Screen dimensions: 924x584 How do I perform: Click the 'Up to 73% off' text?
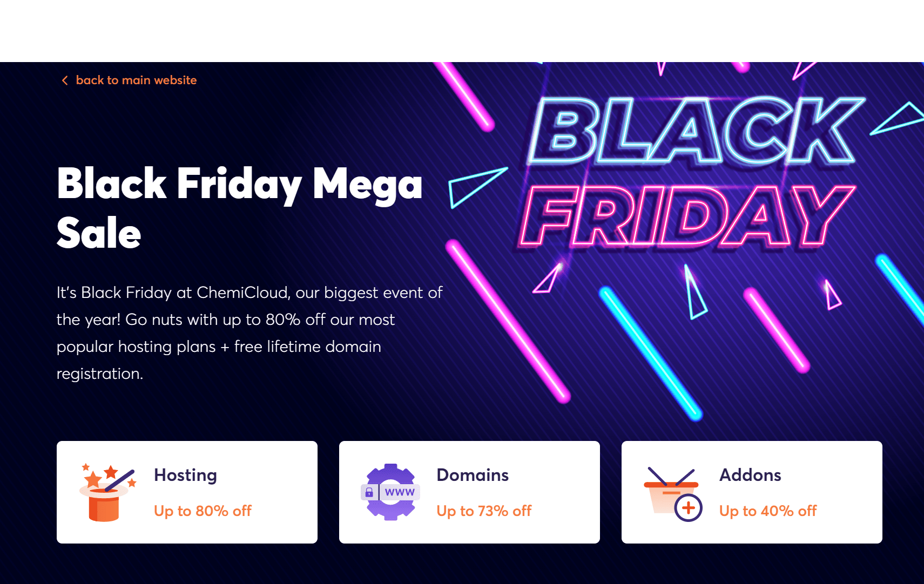click(484, 511)
